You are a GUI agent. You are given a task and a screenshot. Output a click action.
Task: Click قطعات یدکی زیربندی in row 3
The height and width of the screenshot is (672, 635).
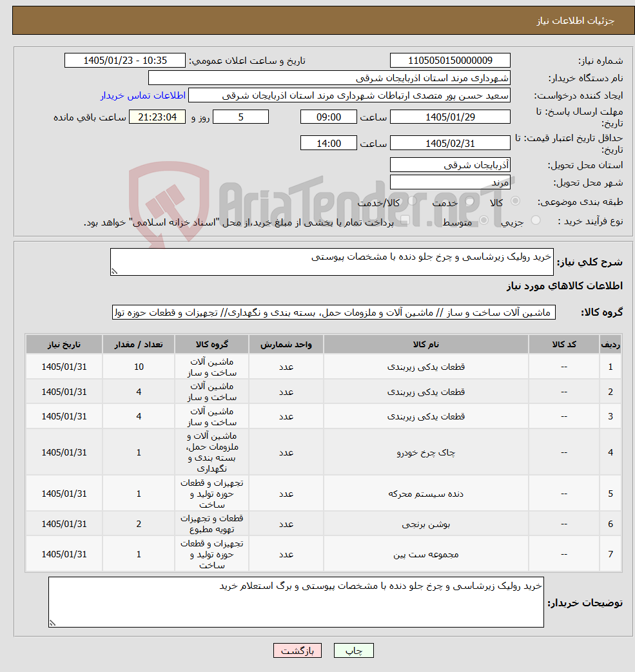tap(425, 416)
